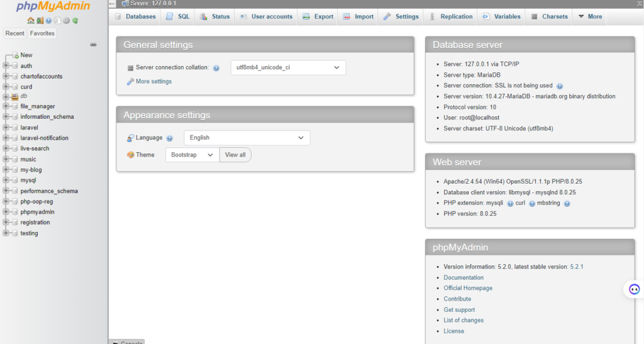Select live-search database in tree

[35, 148]
